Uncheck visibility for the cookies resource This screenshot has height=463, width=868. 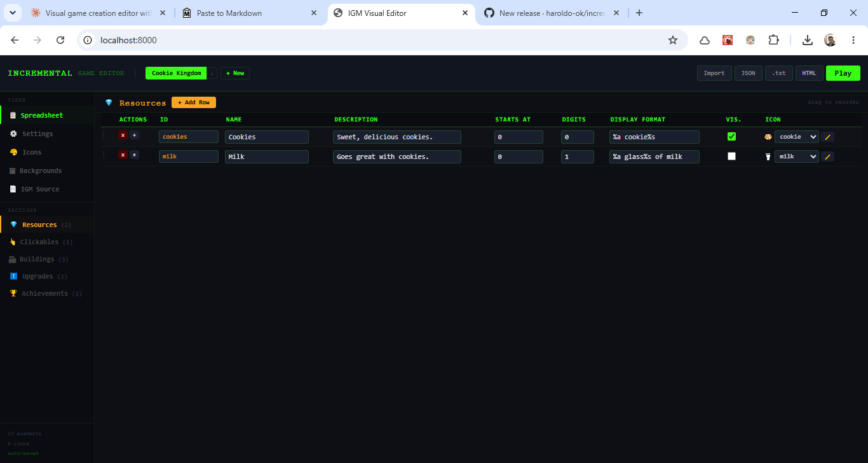tap(731, 136)
